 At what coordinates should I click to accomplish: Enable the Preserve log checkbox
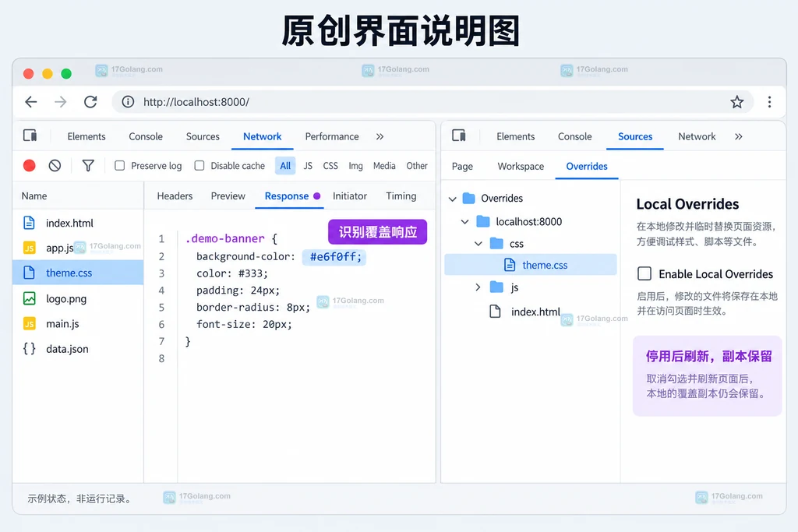click(x=119, y=165)
